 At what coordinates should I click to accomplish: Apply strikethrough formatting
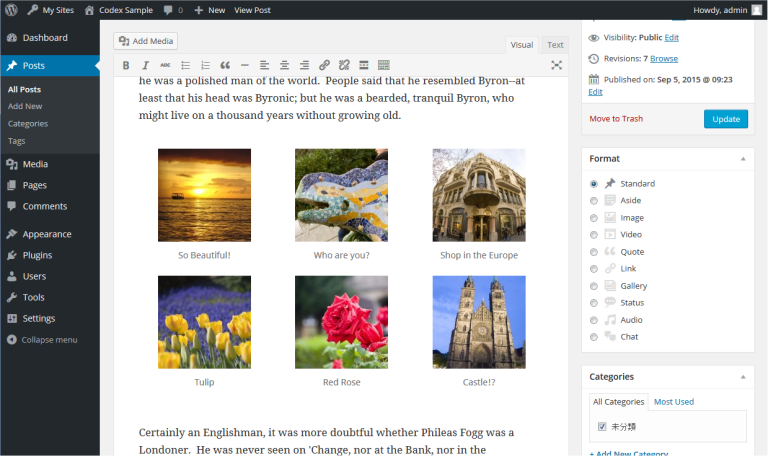point(166,65)
